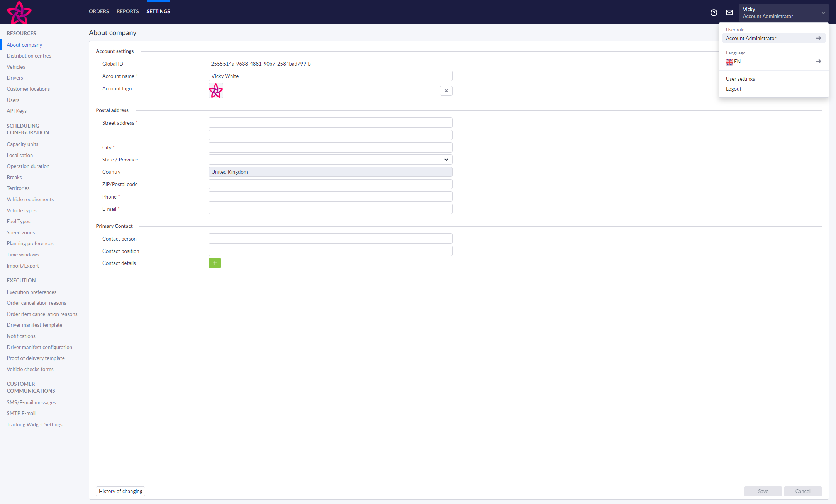Click the UK flag language icon
Screen dimensions: 836x504
pos(729,62)
